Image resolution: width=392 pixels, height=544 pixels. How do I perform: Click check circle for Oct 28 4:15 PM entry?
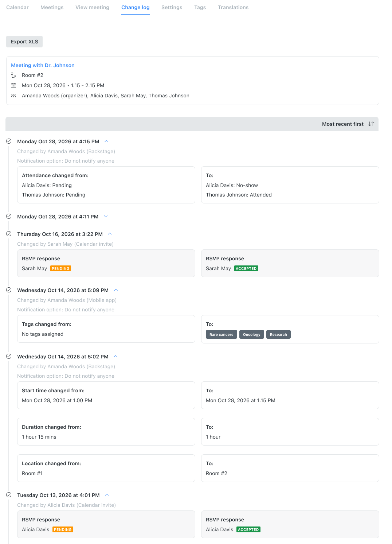point(9,141)
